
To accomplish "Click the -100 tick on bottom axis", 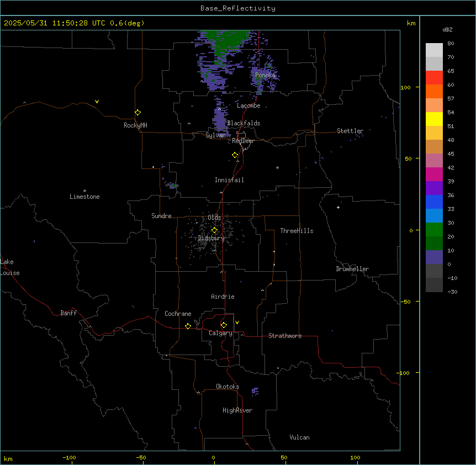I will (x=69, y=457).
